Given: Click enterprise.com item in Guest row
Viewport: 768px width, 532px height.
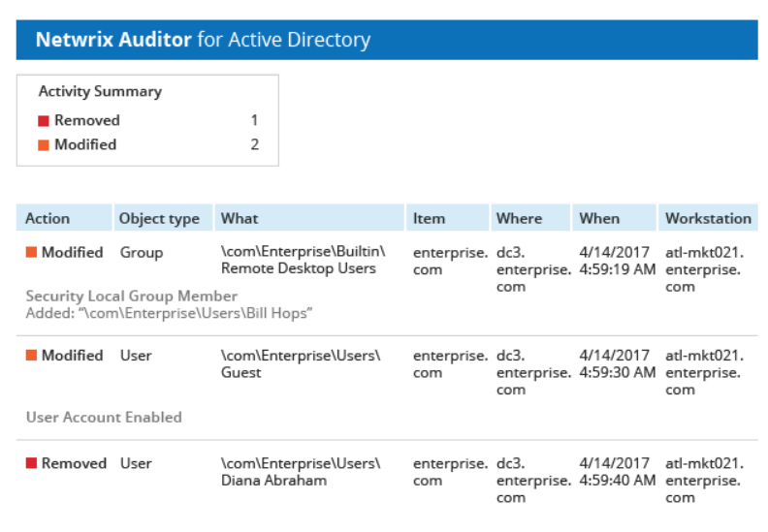Looking at the screenshot, I should 451,364.
